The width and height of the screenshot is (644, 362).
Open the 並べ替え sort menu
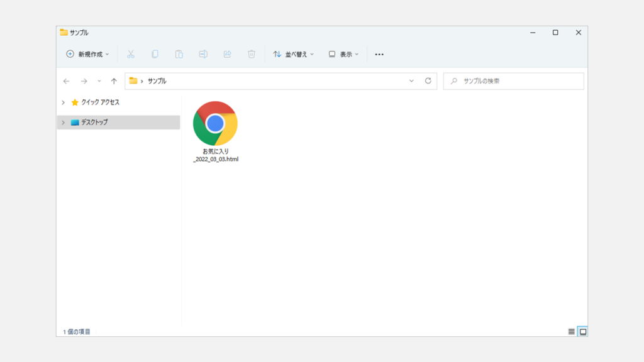(293, 55)
